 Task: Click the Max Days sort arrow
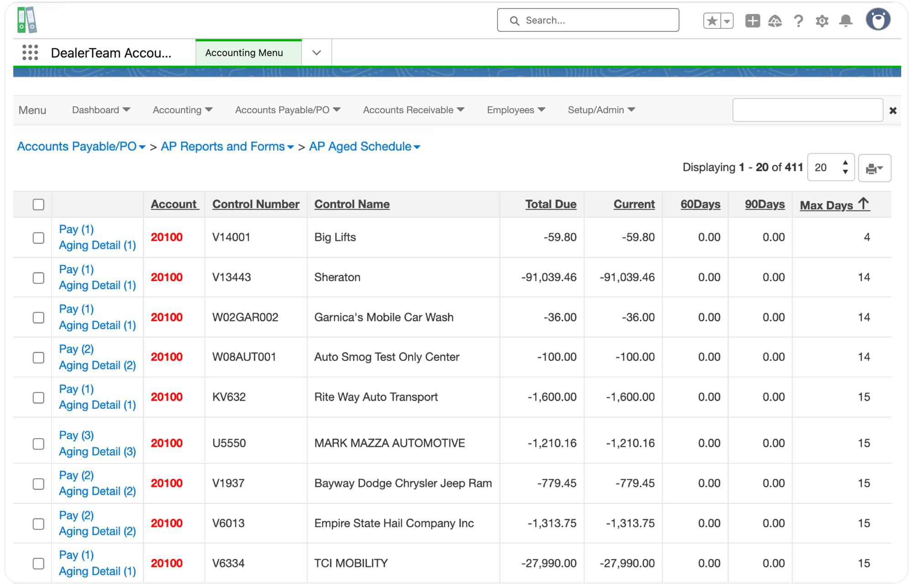tap(863, 204)
